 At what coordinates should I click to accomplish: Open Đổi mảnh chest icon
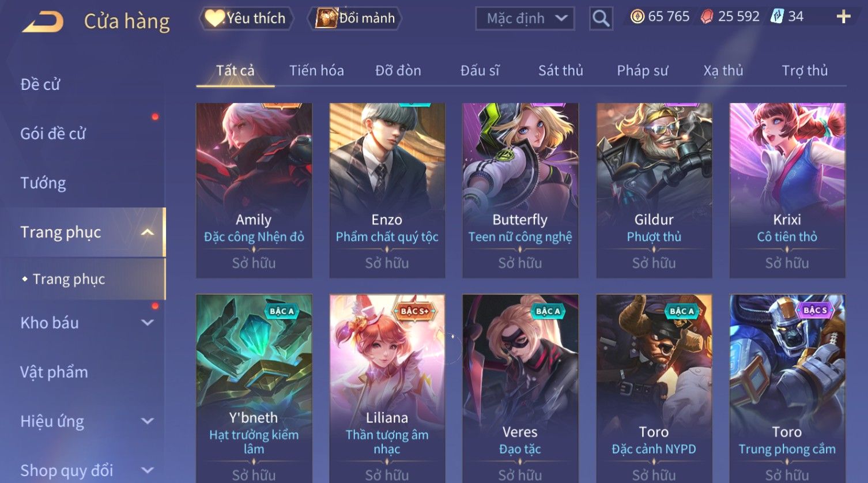point(326,18)
